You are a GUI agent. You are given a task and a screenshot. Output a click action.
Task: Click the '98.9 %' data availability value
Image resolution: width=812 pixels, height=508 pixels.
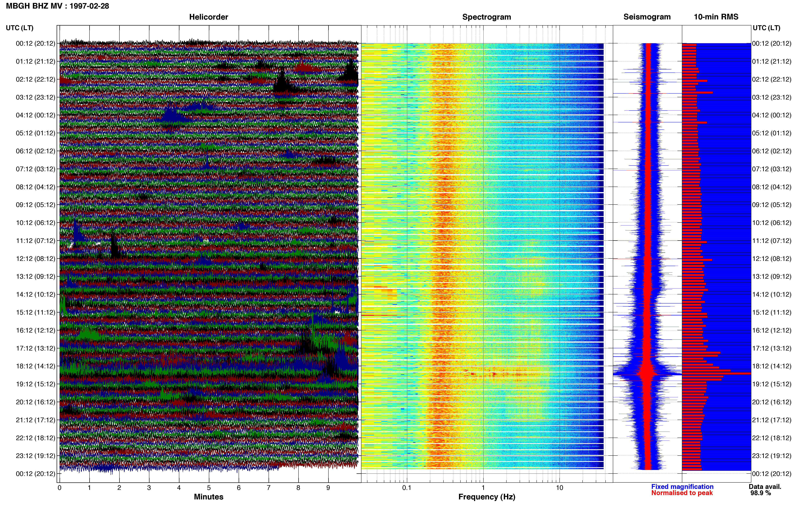(x=761, y=493)
